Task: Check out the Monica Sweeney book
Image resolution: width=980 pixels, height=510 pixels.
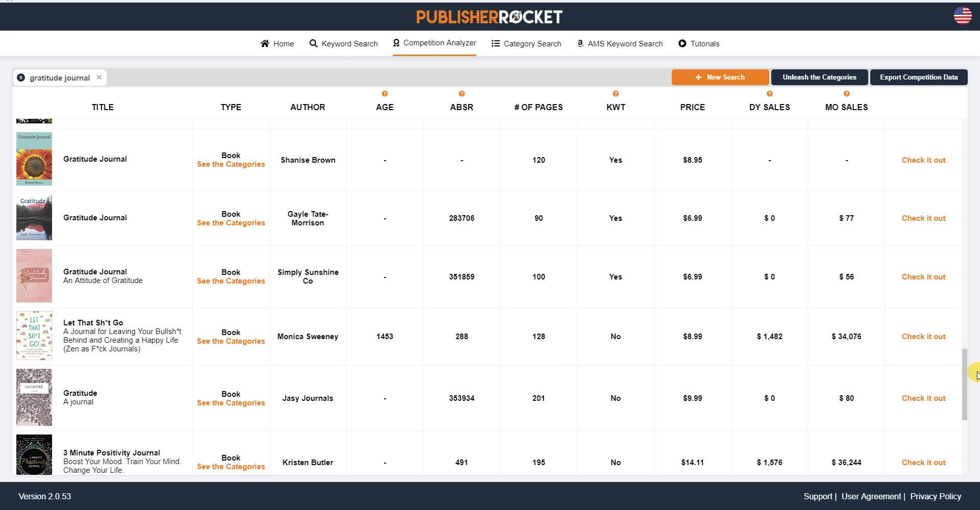Action: 923,337
